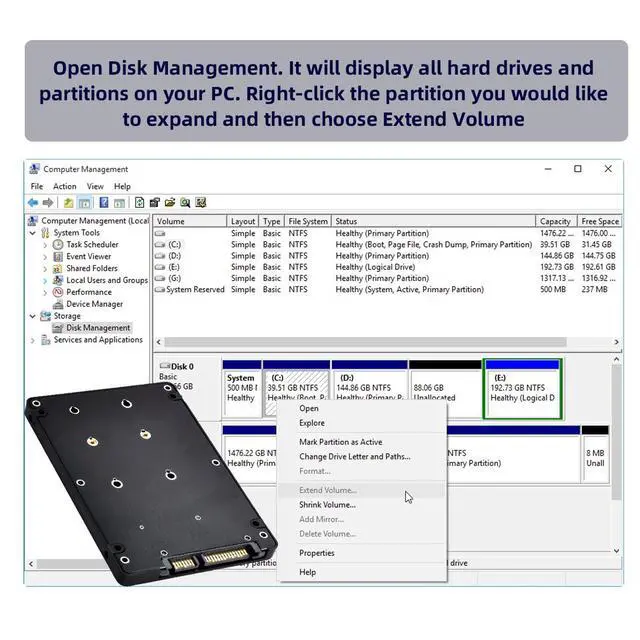Choose Shrink Volume from context menu
Viewport: 640px width, 640px height.
click(x=327, y=505)
